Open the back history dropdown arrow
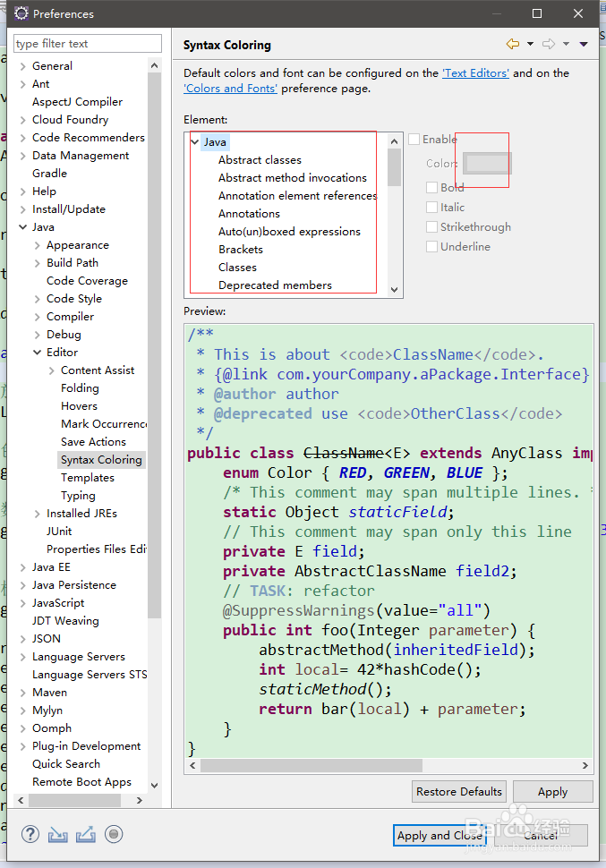 530,44
